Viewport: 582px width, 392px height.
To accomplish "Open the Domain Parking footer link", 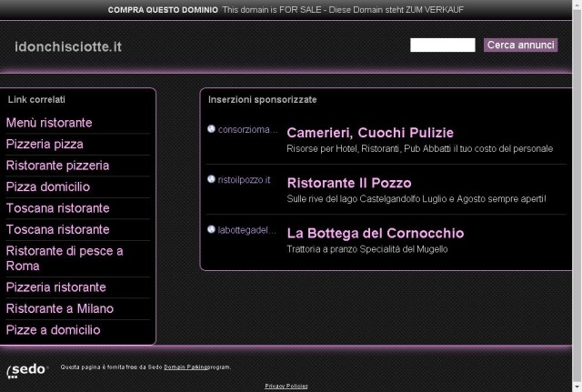I will [186, 367].
